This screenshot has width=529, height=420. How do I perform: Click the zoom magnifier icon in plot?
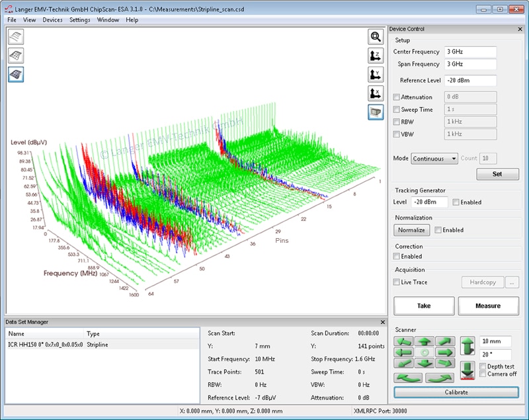[x=376, y=37]
